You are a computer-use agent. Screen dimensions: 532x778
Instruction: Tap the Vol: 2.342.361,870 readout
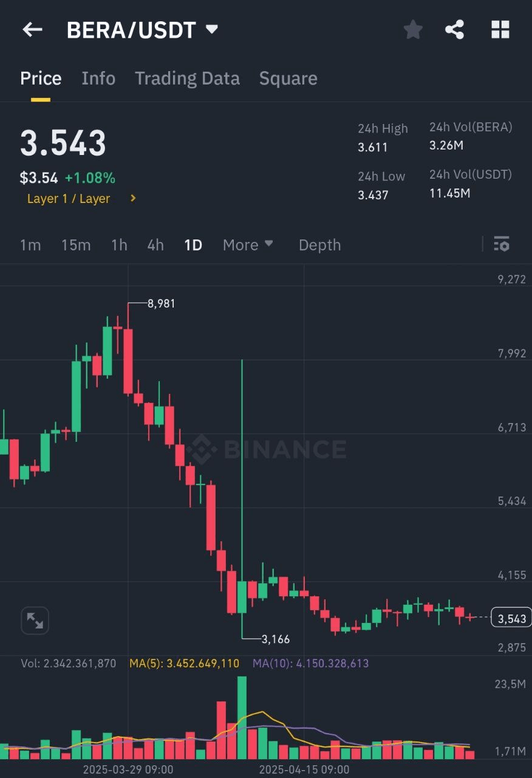(x=68, y=663)
